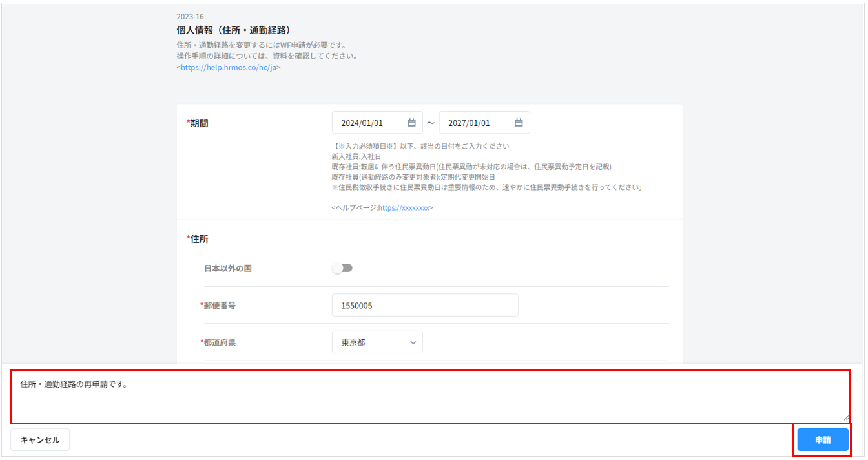This screenshot has height=460, width=868.
Task: Click the 期間 field label
Action: point(198,123)
